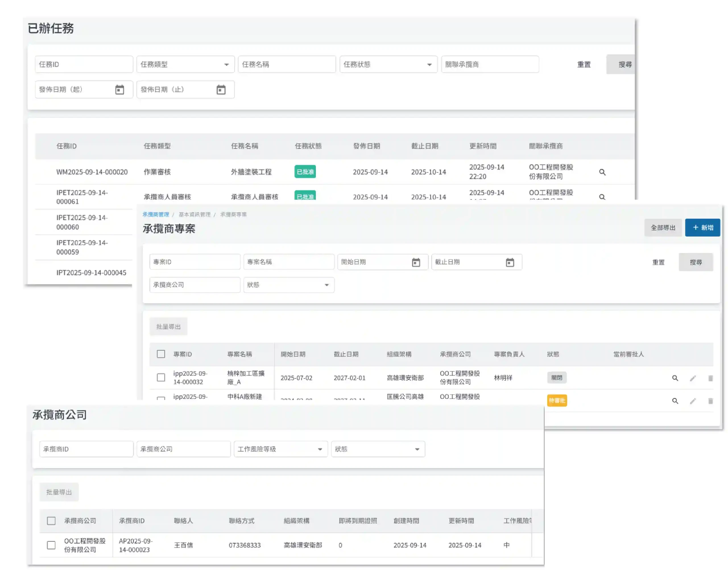728x579 pixels.
Task: Check the select-all box beside 專案ID header
Action: click(161, 354)
